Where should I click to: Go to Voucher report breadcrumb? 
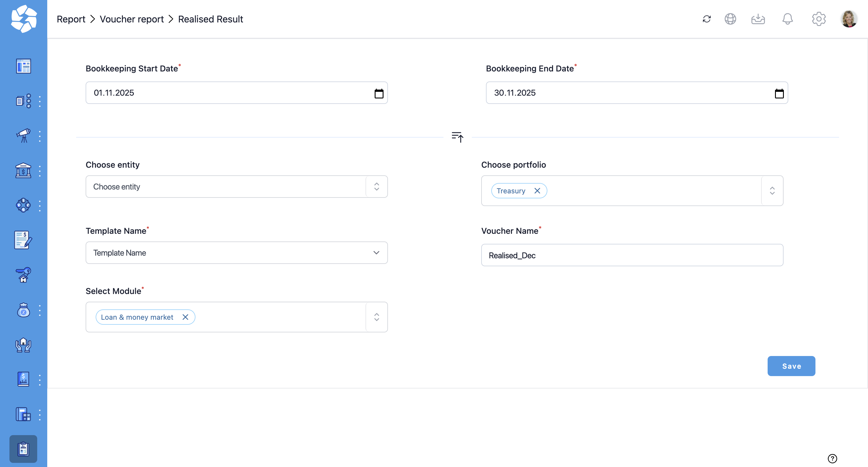tap(132, 19)
